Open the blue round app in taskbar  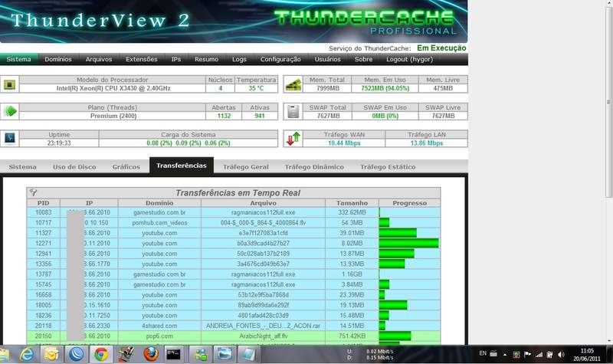(76, 355)
